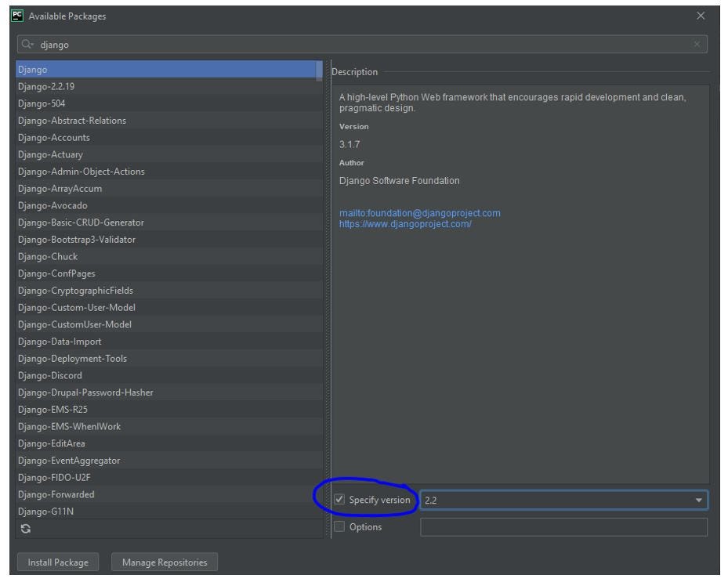The width and height of the screenshot is (728, 582).
Task: Open Manage Repositories
Action: (165, 562)
